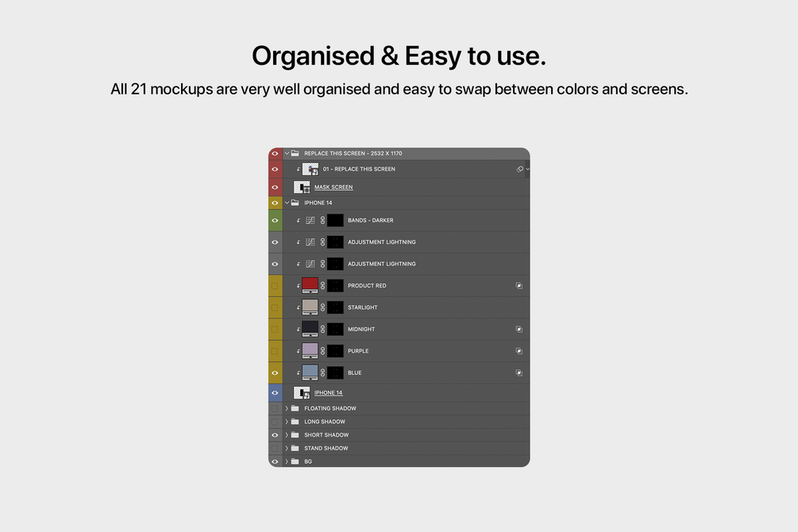Select the Blue layer mask thumbnail
This screenshot has width=798, height=532.
coord(335,372)
